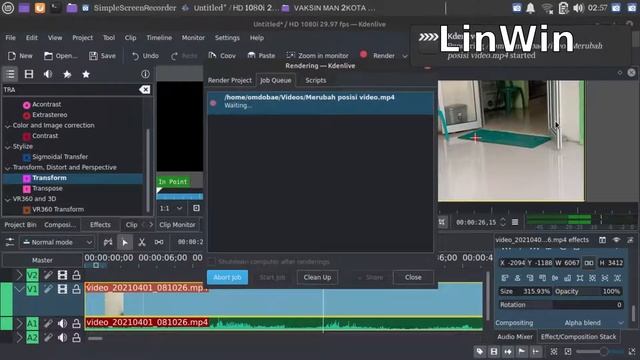Click the fit zoom to project icon
The height and width of the screenshot is (360, 640).
click(554, 351)
